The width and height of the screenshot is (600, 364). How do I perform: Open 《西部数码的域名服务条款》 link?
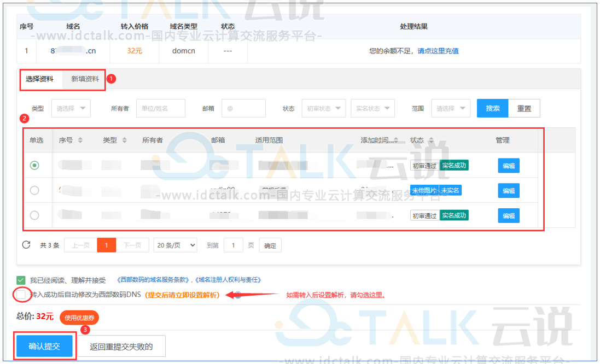pos(153,280)
